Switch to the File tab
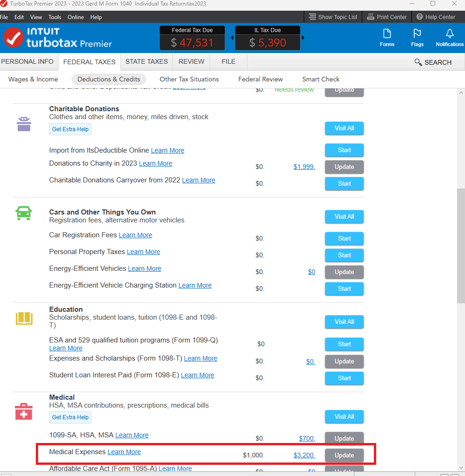 (228, 61)
